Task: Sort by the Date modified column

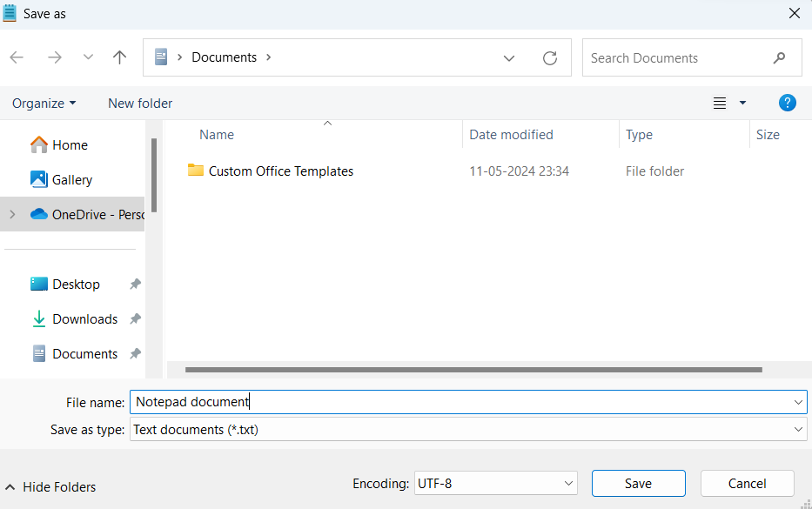Action: 511,135
